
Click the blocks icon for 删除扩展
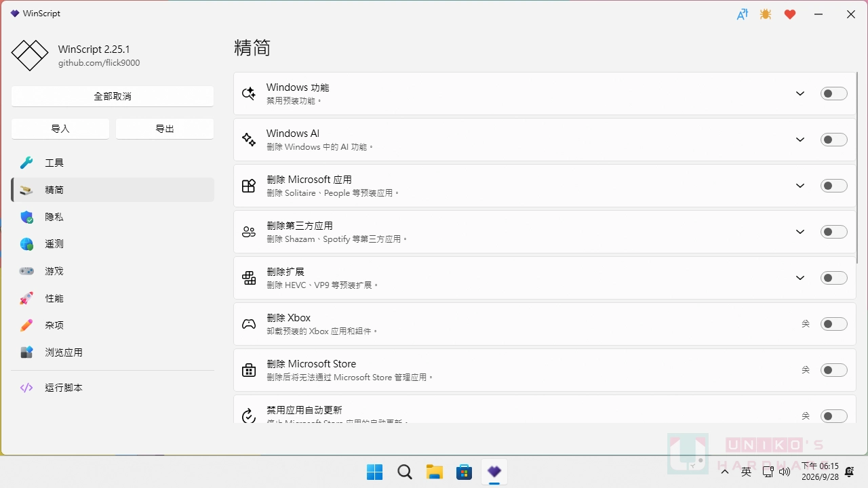coord(249,278)
